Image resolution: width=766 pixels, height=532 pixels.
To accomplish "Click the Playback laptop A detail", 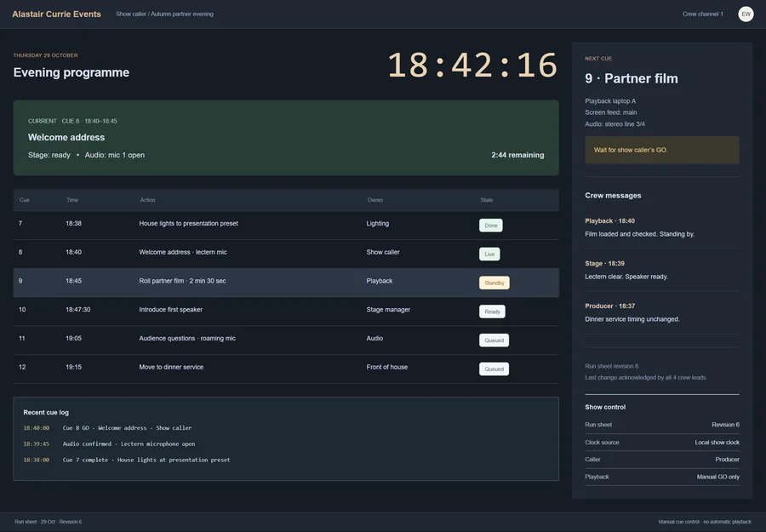I will click(x=610, y=101).
